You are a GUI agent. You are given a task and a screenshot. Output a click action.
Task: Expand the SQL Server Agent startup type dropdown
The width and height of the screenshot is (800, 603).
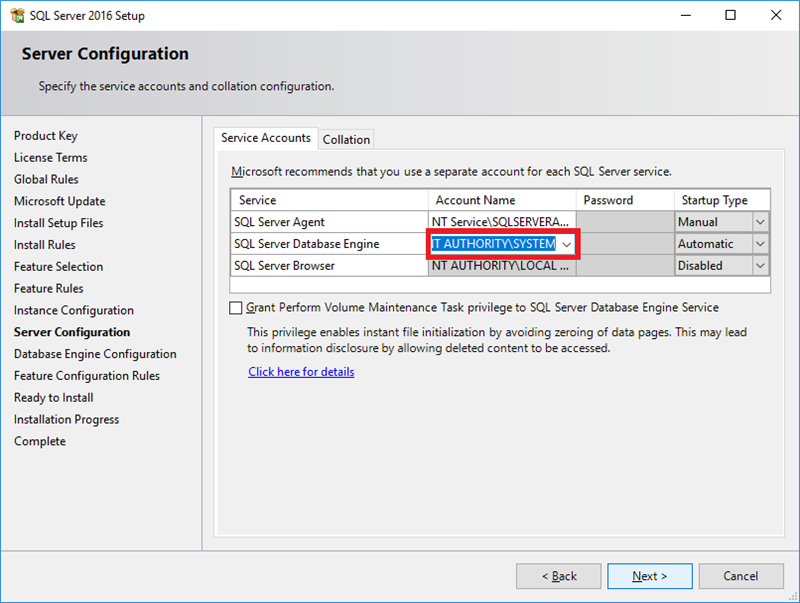pos(760,222)
